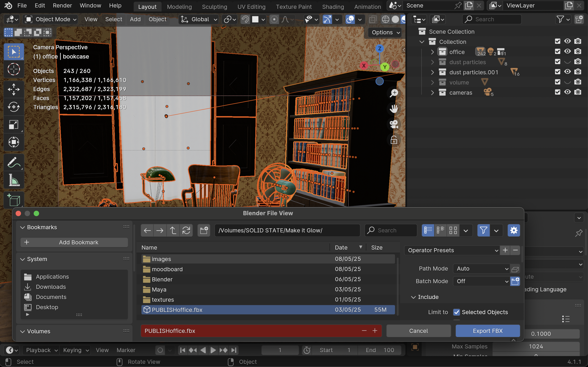Open Global transform orientation dropdown
This screenshot has height=367, width=588.
point(199,19)
